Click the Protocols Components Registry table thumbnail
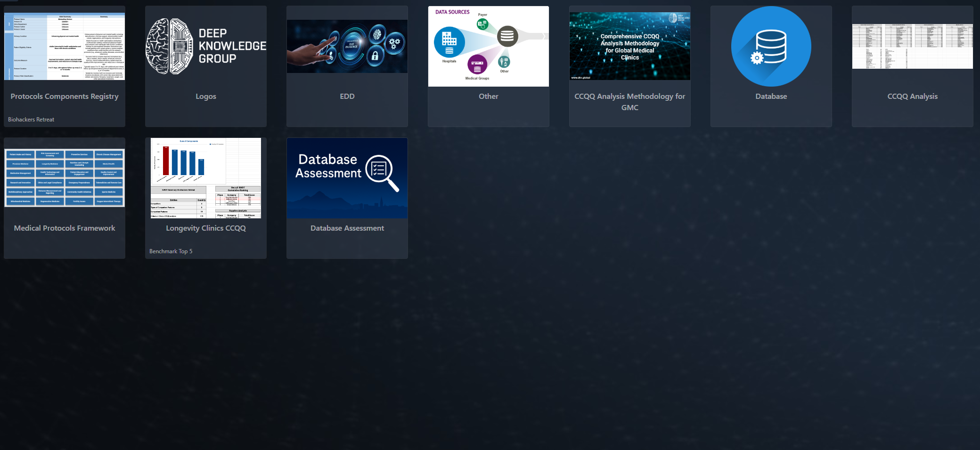 click(x=65, y=46)
